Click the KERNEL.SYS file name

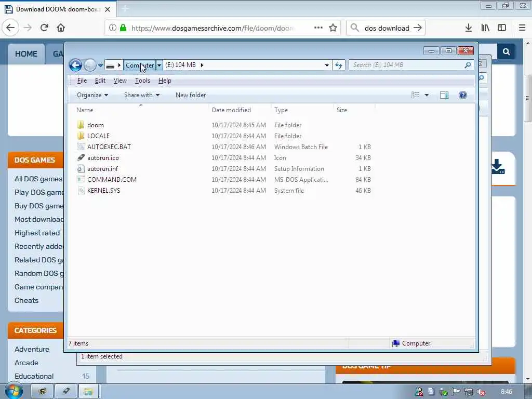(103, 190)
